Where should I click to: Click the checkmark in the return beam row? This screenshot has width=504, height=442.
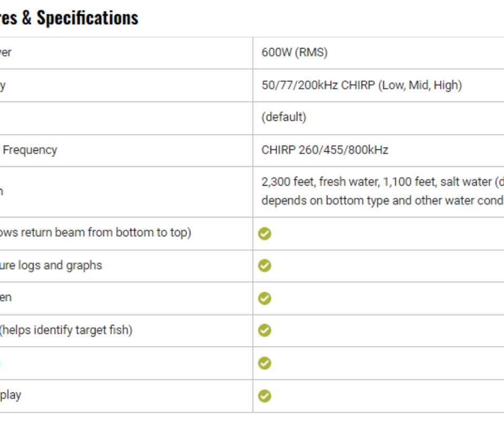(265, 234)
